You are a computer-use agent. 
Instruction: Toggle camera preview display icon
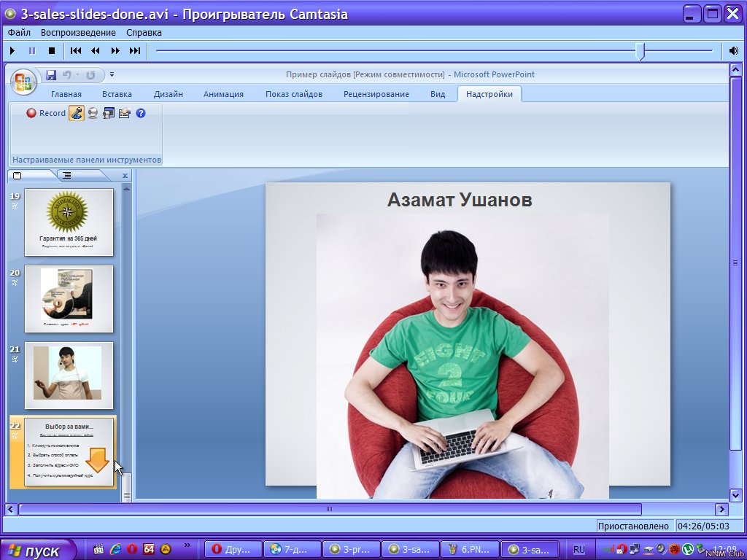click(109, 113)
